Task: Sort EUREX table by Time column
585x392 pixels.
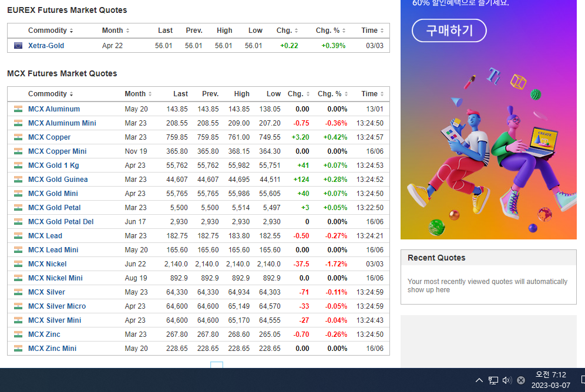Action: 372,31
